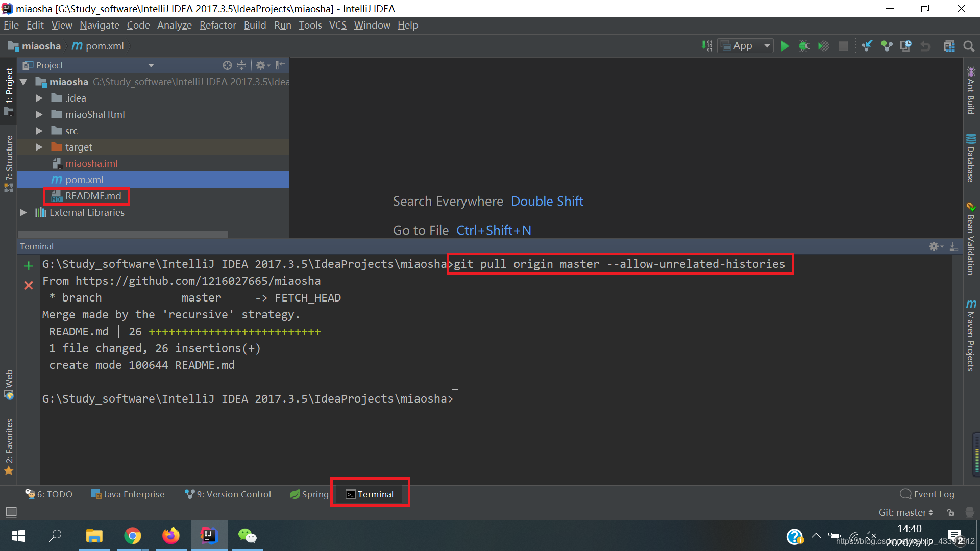Toggle the Bean Validation side panel

971,239
